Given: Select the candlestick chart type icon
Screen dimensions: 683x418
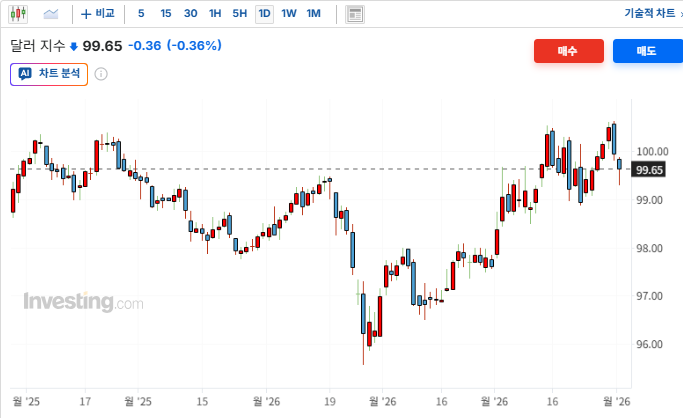Looking at the screenshot, I should click(x=18, y=14).
